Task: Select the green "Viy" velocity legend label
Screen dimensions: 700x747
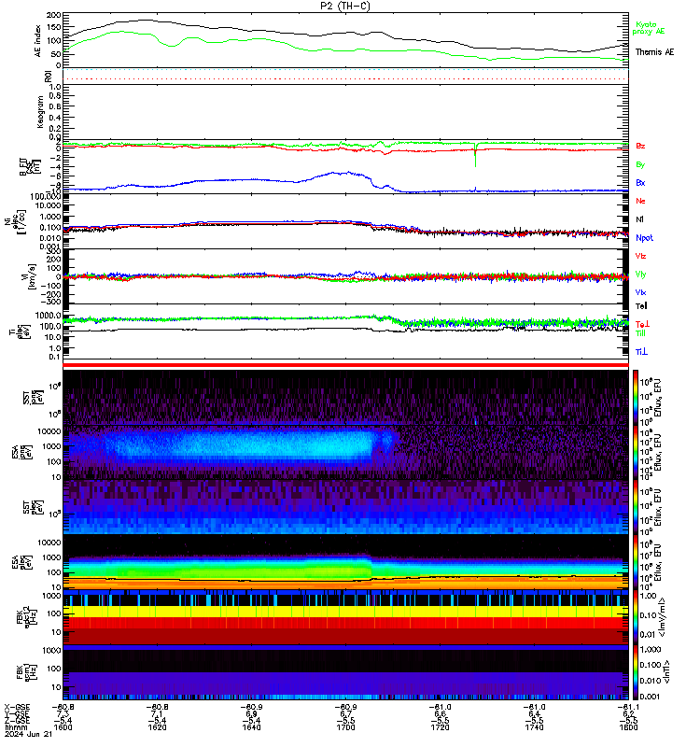Action: [x=640, y=275]
